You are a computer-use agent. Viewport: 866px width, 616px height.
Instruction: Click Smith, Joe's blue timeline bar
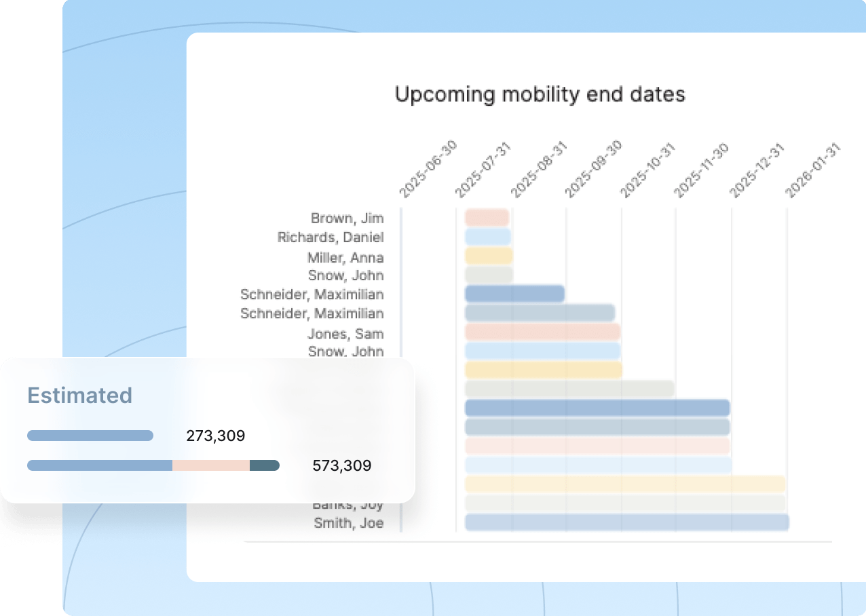click(x=626, y=522)
